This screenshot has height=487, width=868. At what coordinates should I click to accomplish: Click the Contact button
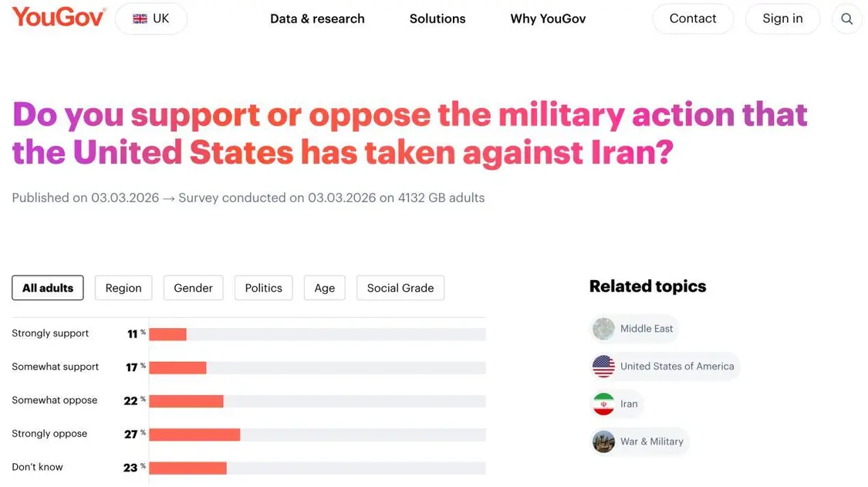pyautogui.click(x=692, y=19)
